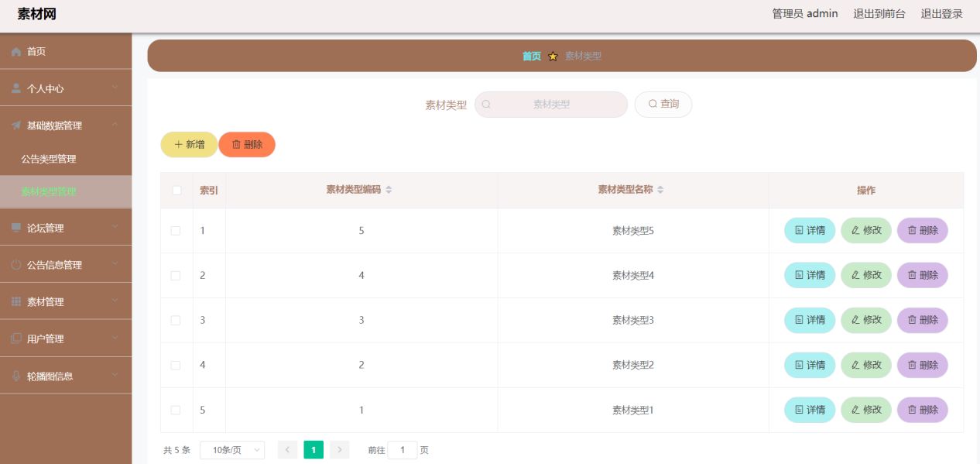Click the 索引 column header
The height and width of the screenshot is (464, 980).
(x=209, y=191)
